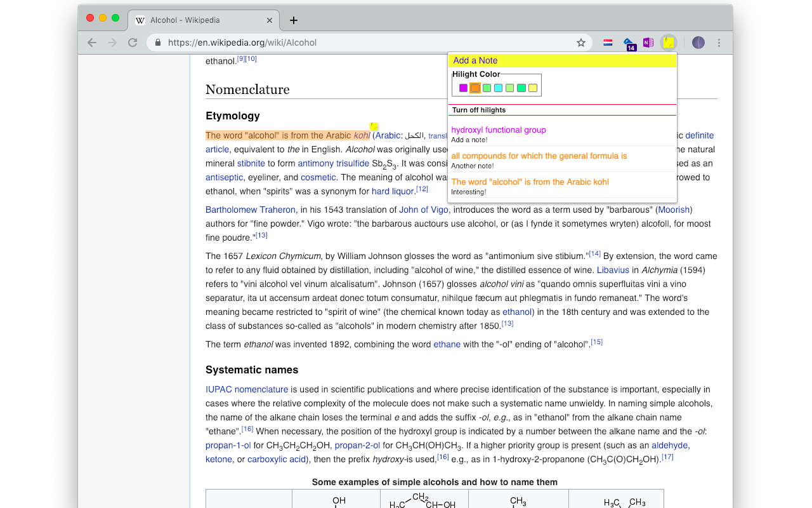
Task: Go back with the browser back arrow
Action: (x=92, y=43)
